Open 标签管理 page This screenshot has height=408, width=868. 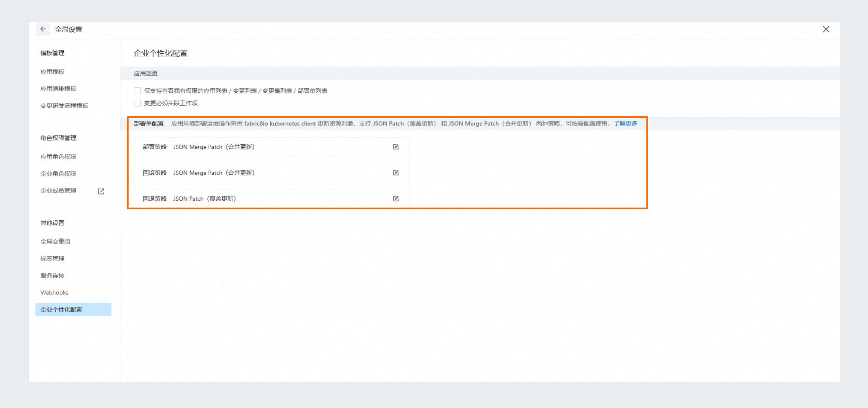pos(52,259)
